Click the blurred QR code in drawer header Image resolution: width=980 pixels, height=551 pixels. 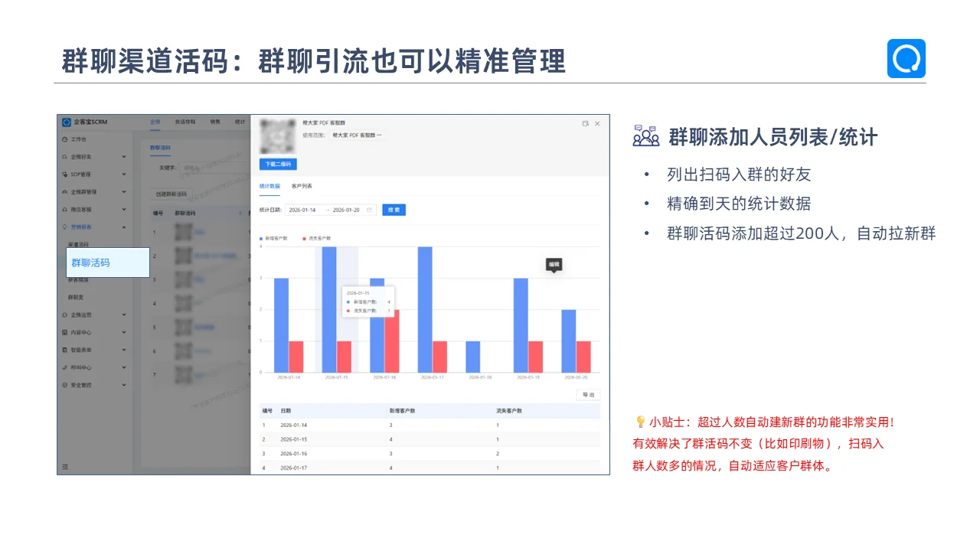pos(276,135)
